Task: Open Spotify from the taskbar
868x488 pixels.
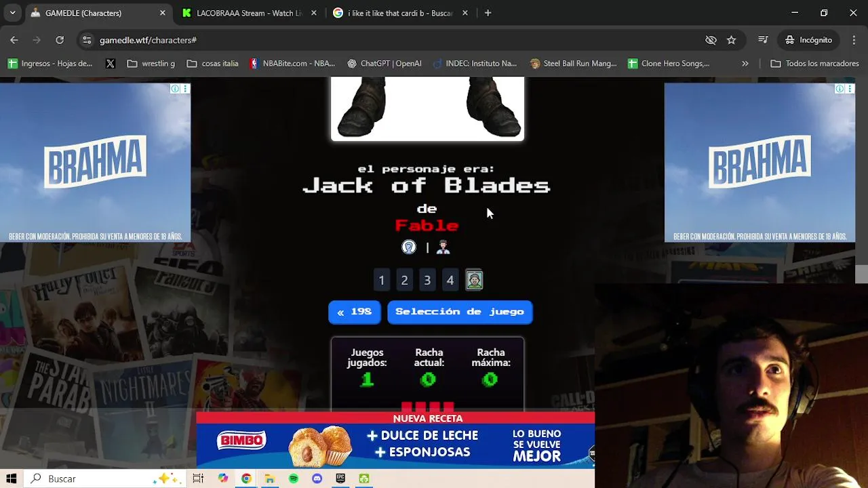Action: pos(293,479)
